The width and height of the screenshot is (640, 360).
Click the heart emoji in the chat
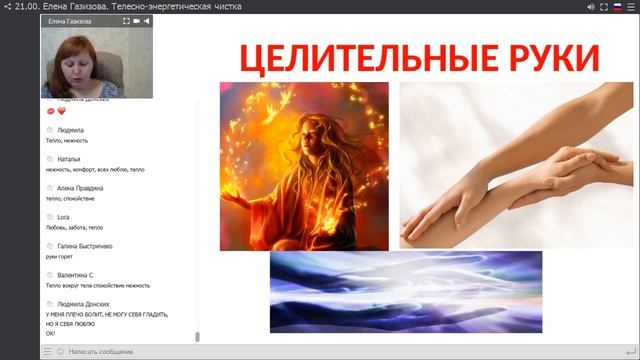click(62, 111)
